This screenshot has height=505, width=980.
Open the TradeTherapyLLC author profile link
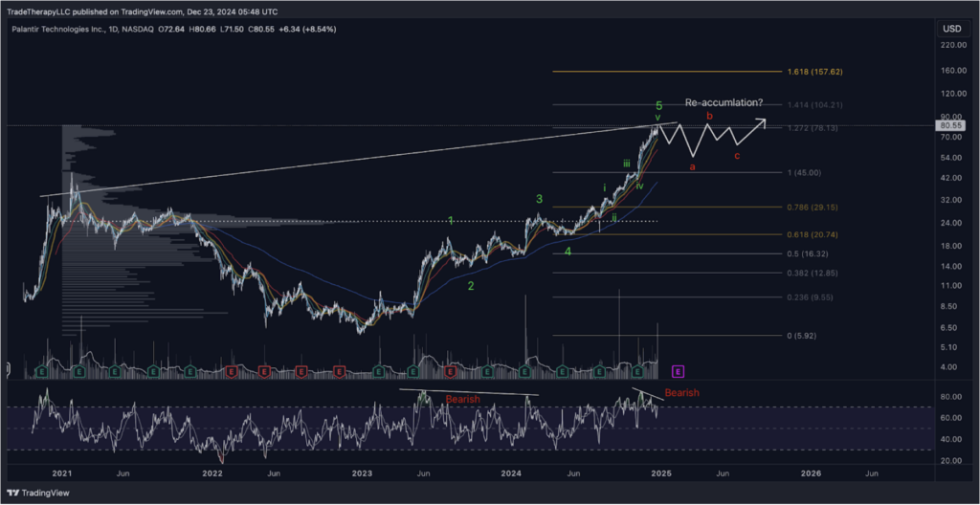(x=42, y=10)
